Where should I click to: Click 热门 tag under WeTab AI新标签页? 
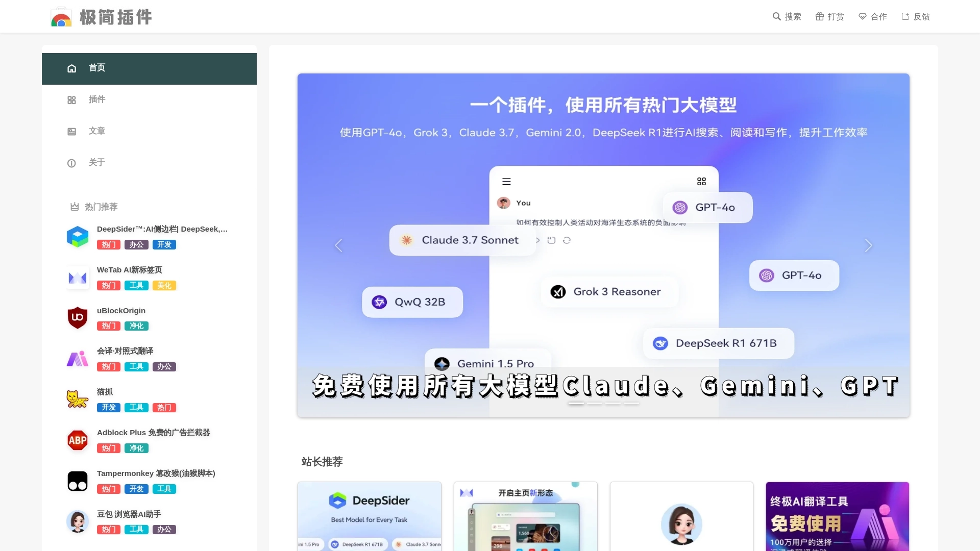click(x=109, y=286)
